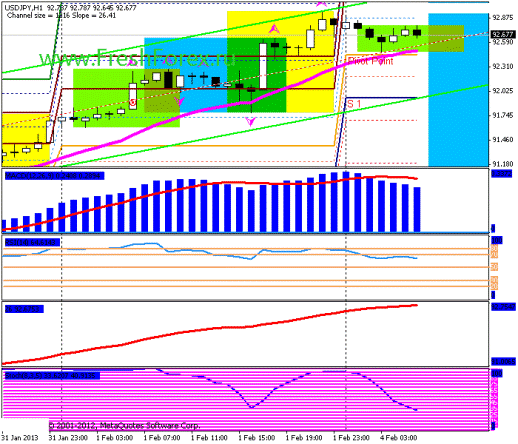
Task: Click the 92.590 price axis label
Action: coord(503,42)
